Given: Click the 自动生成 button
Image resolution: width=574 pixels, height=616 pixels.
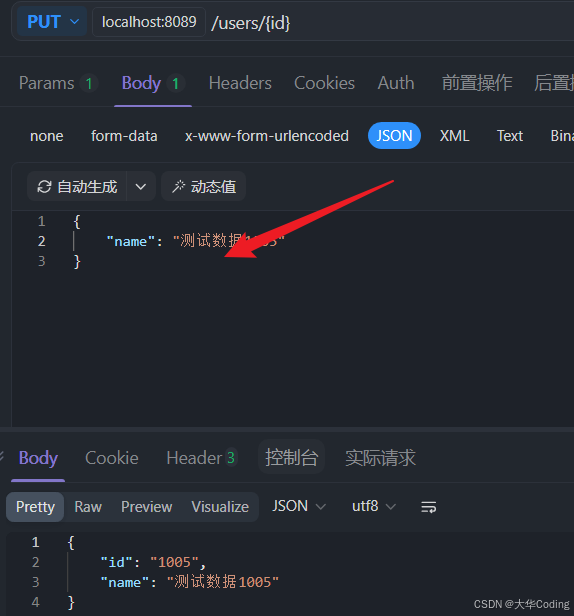Looking at the screenshot, I should tap(77, 187).
